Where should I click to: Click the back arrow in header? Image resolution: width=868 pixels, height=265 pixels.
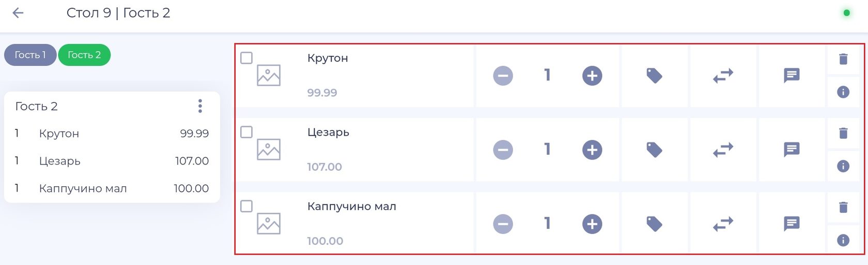(x=18, y=13)
